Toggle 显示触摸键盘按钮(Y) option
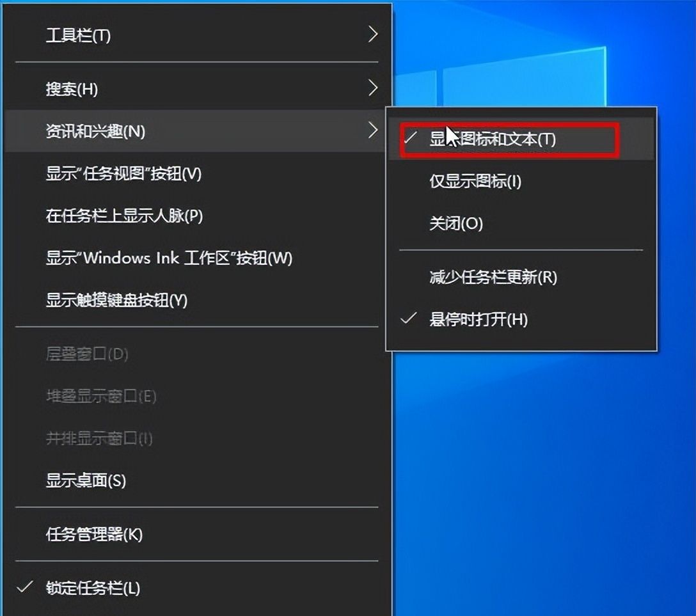 tap(196, 301)
